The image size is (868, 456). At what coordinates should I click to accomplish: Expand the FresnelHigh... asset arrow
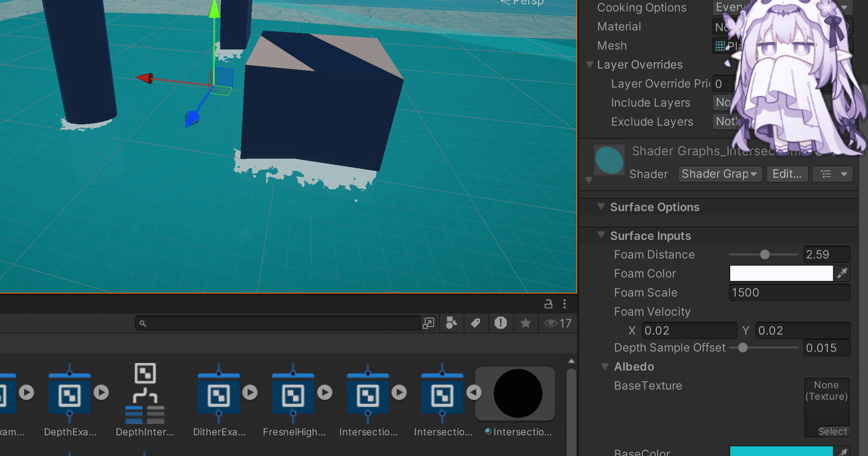(x=325, y=393)
